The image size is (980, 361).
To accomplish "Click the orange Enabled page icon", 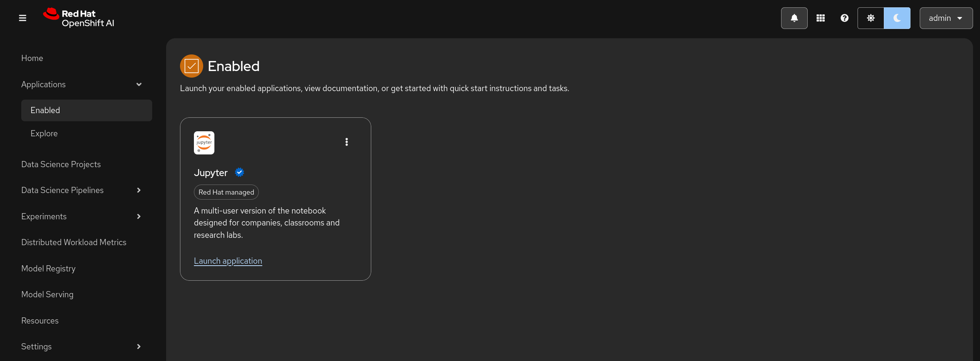I will click(x=192, y=66).
